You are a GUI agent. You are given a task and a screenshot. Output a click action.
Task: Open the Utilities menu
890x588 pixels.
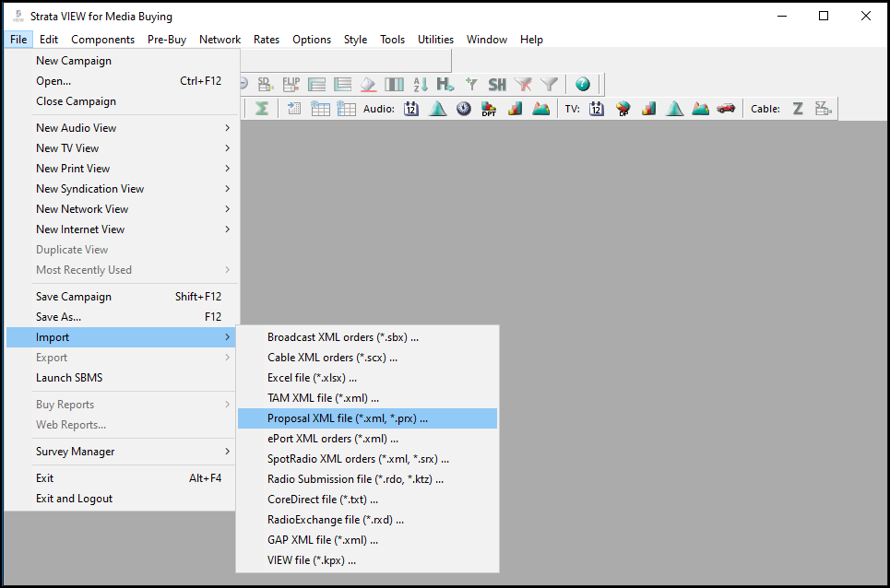(x=435, y=40)
